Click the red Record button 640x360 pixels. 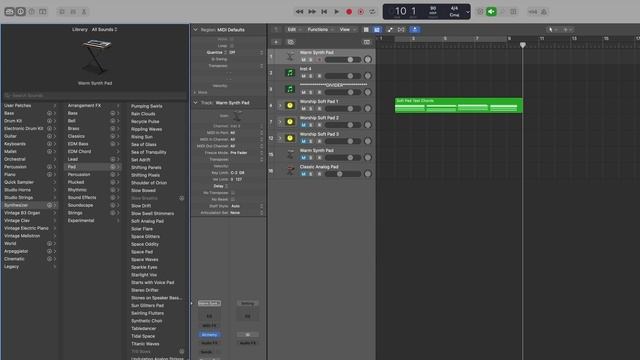coord(349,12)
